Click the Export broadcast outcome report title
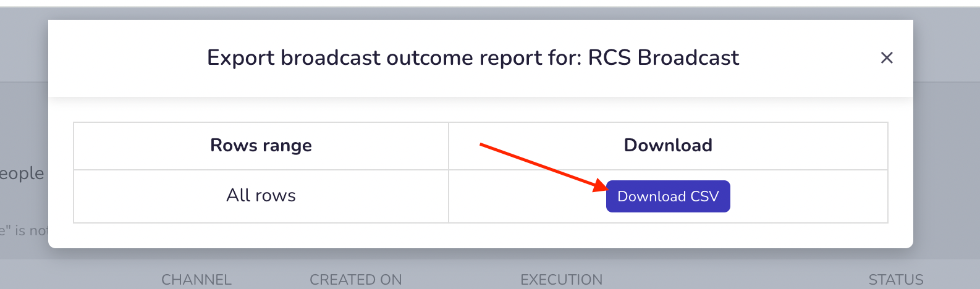The height and width of the screenshot is (289, 980). pos(473,57)
